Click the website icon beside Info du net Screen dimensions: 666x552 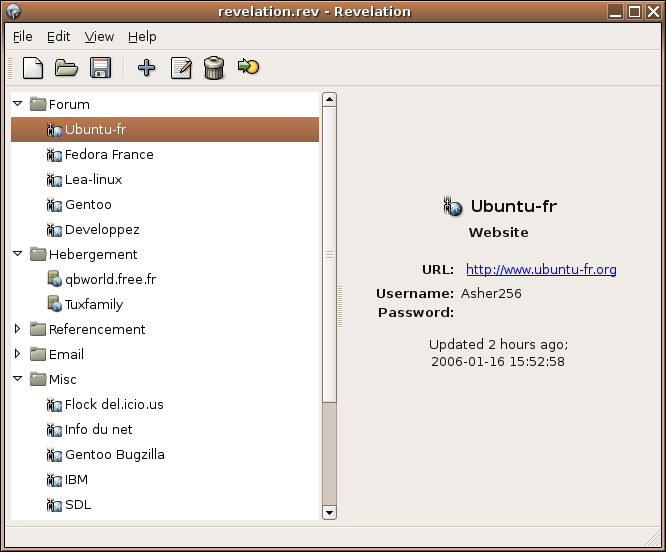point(54,430)
